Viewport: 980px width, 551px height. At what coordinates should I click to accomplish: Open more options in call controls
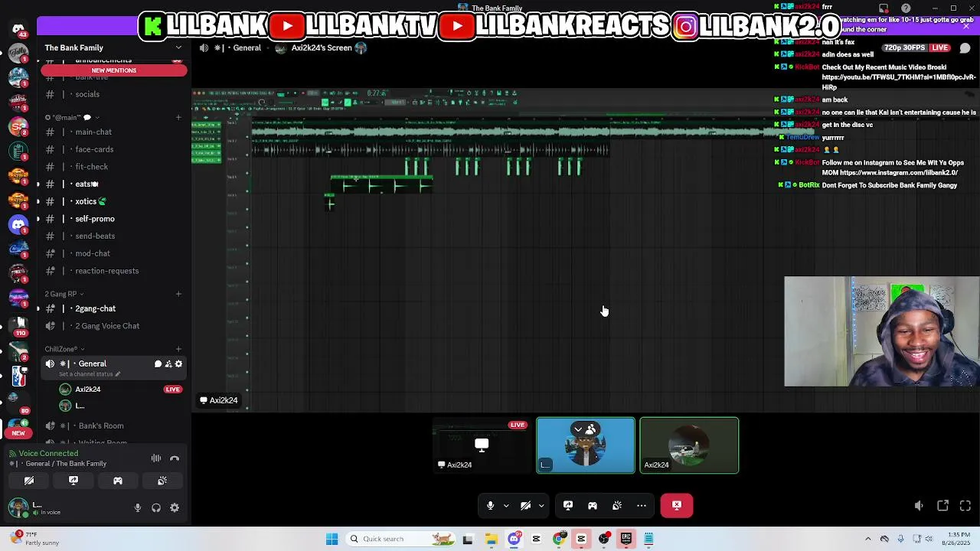coord(642,505)
